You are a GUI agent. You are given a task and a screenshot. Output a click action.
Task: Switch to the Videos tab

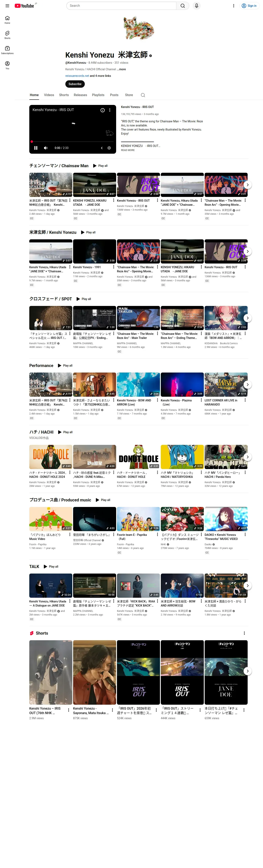pos(49,95)
